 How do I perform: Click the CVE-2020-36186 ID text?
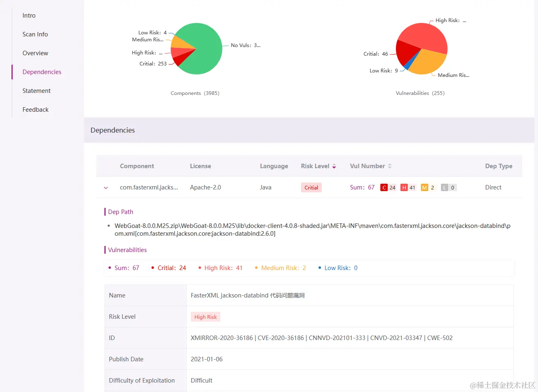tap(281, 338)
